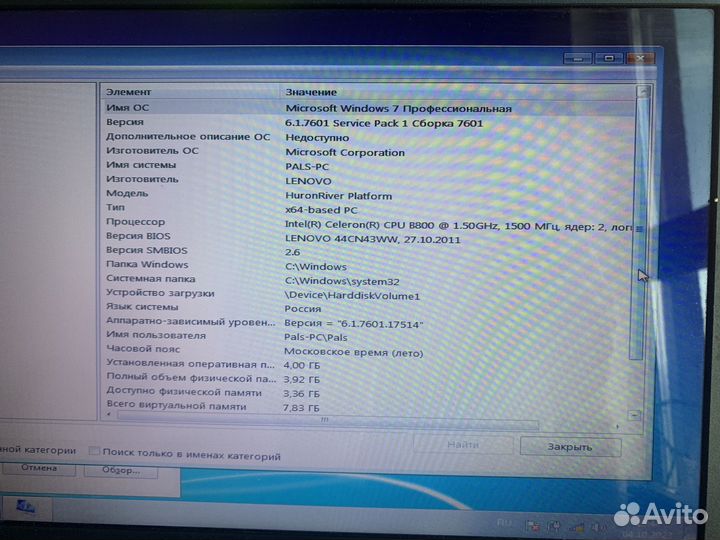The height and width of the screenshot is (540, 720).
Task: Select the "Имя системы" row
Action: (x=369, y=165)
